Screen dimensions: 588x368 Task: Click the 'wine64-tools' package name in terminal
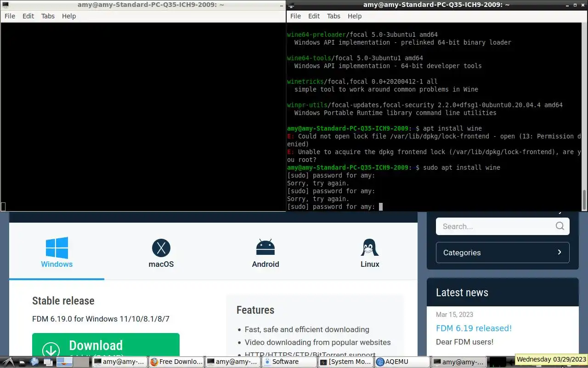[309, 58]
